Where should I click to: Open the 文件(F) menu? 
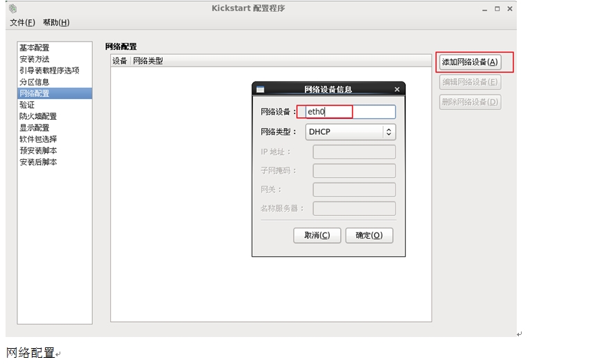click(x=22, y=23)
